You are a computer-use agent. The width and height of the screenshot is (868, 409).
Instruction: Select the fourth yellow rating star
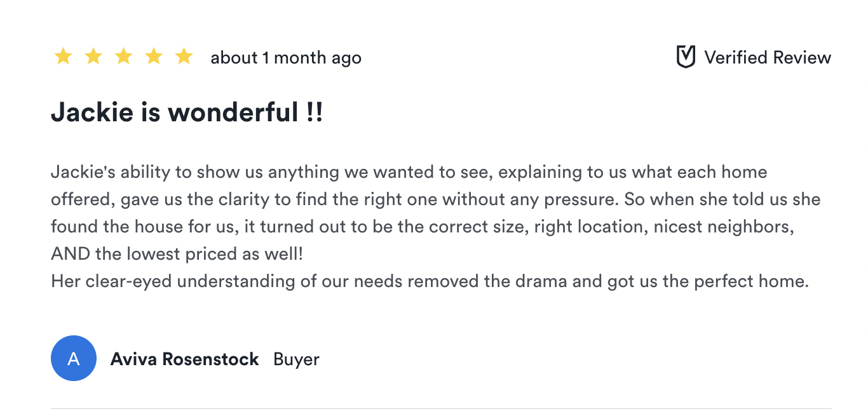[154, 57]
